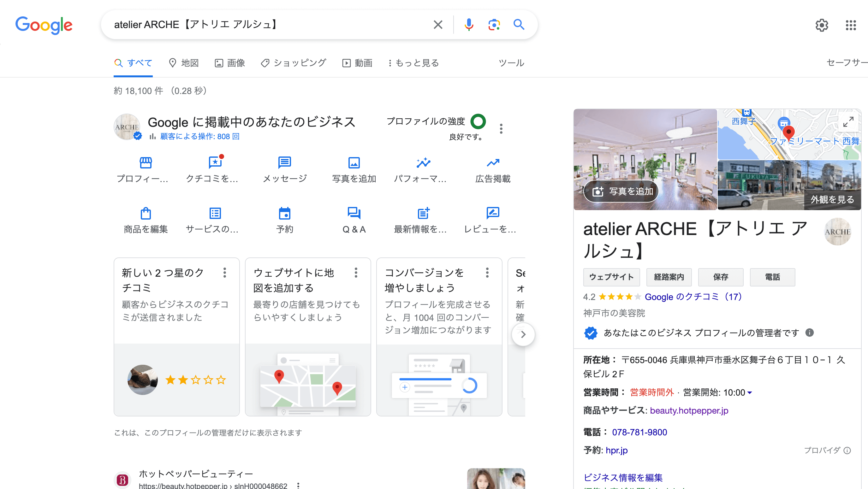Click the ウェブサイト button

coord(611,277)
